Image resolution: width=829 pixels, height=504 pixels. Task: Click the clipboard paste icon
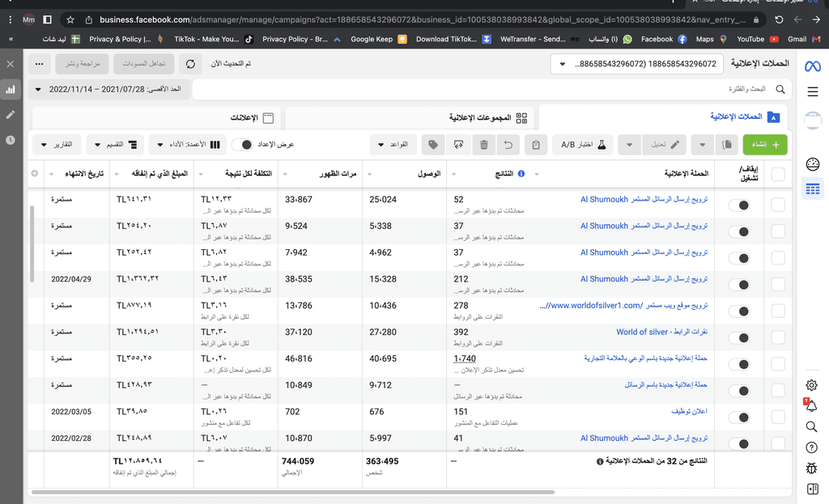pyautogui.click(x=536, y=145)
